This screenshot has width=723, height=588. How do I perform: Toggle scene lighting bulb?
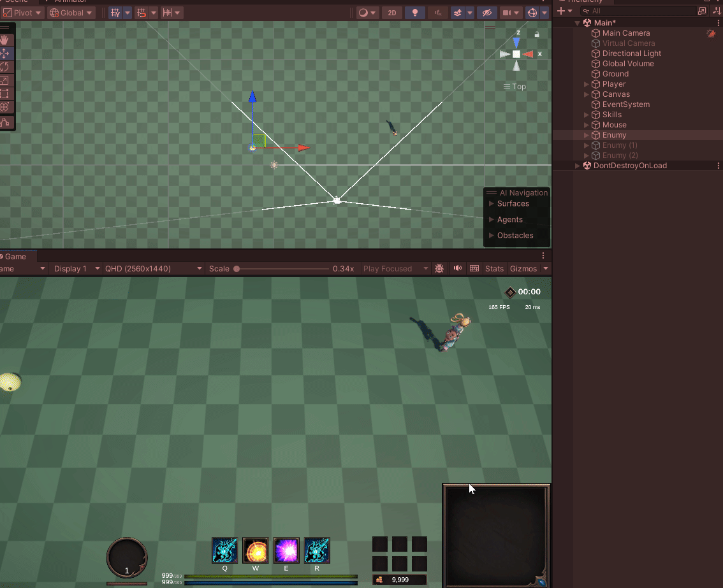(x=415, y=13)
